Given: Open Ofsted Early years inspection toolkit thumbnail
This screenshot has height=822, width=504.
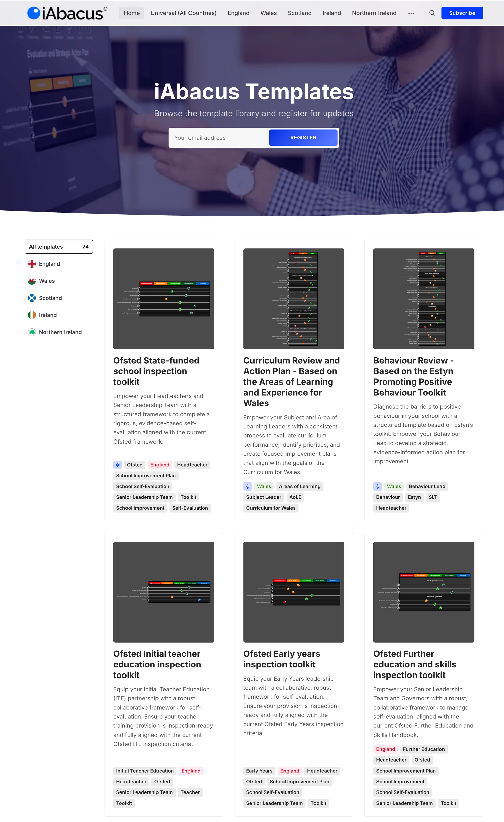Looking at the screenshot, I should pyautogui.click(x=293, y=592).
